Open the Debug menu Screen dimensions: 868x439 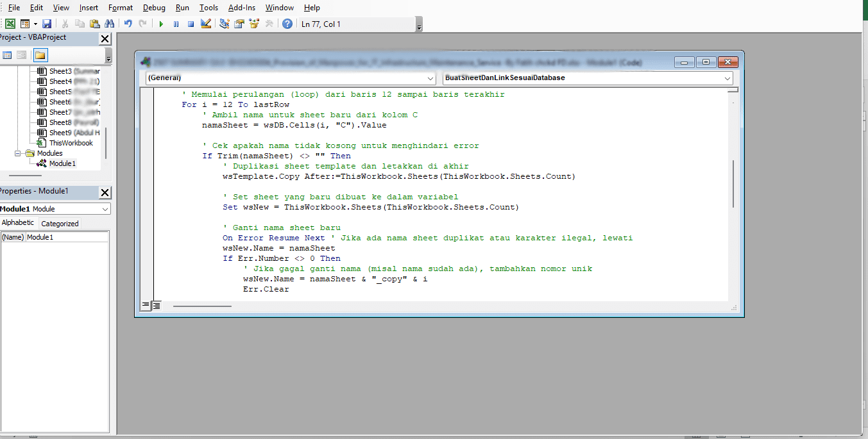154,8
